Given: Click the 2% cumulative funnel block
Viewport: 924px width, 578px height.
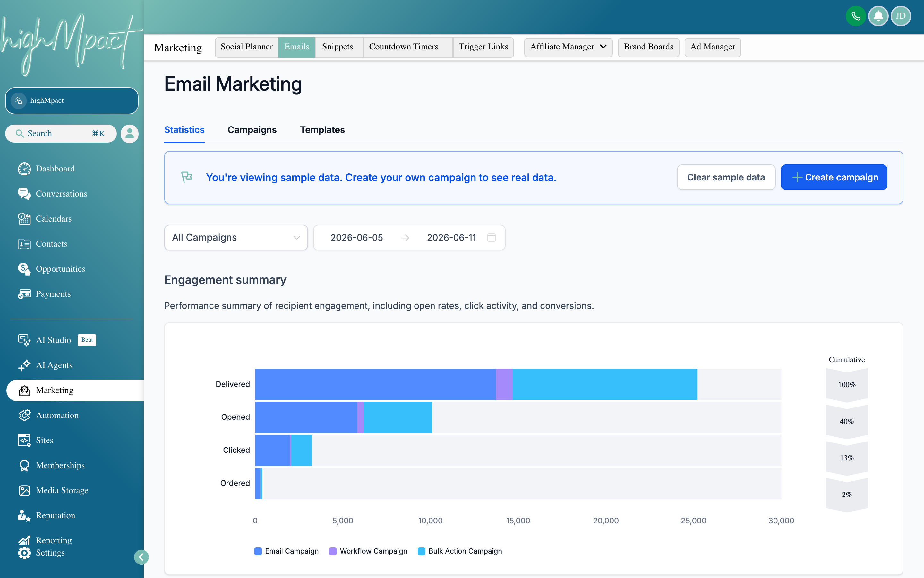Looking at the screenshot, I should pos(846,495).
